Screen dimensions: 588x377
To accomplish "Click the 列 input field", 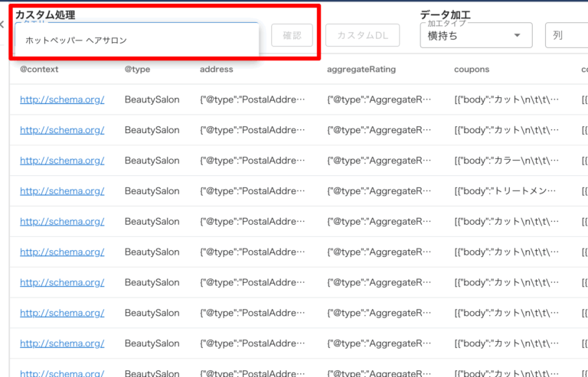I will (566, 35).
